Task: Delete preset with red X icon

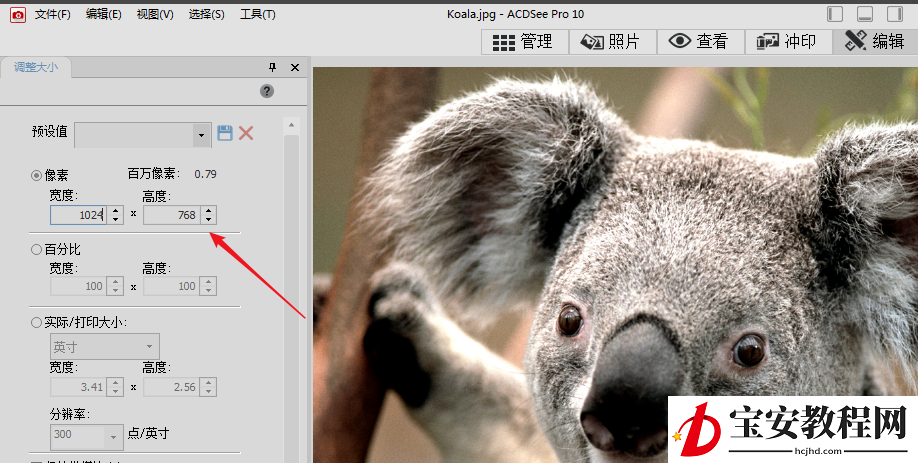Action: 246,133
